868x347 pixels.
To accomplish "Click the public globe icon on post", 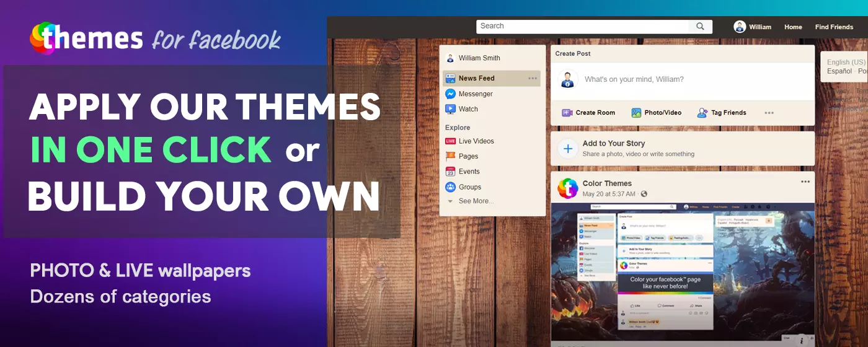I will 644,194.
